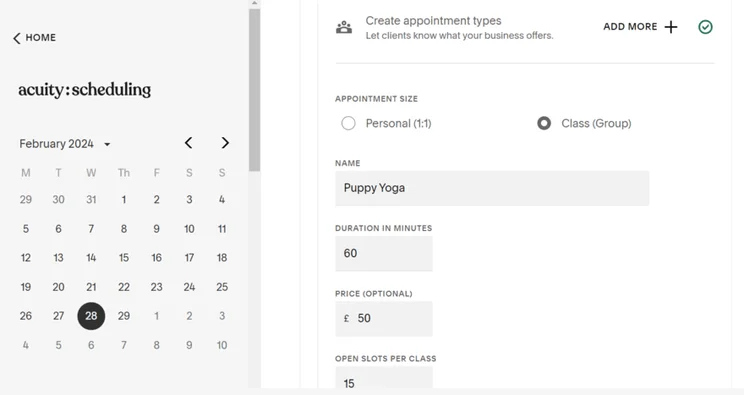Screen dimensions: 744x395
Task: Select February 22 in the calendar
Action: coord(124,287)
